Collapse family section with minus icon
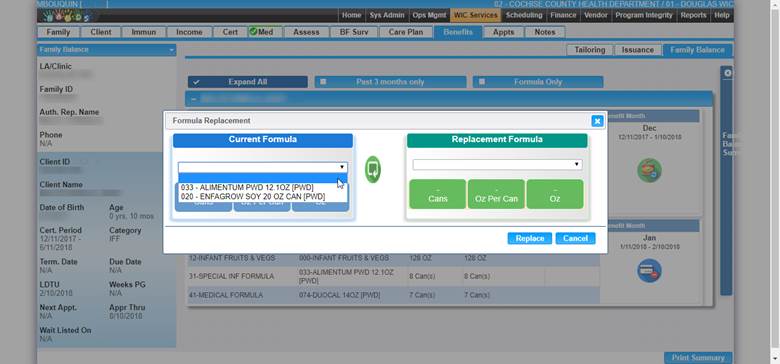 tap(194, 99)
